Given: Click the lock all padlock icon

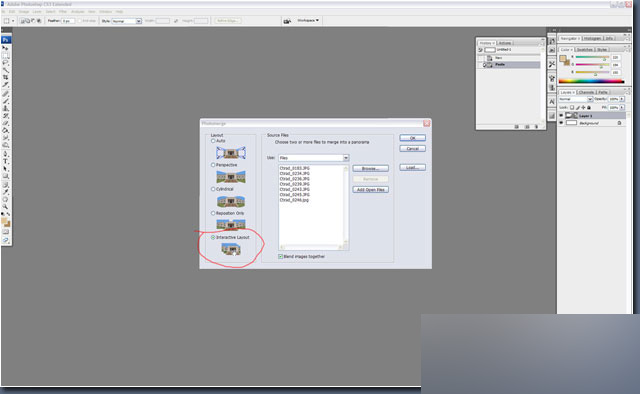Looking at the screenshot, I should pyautogui.click(x=589, y=107).
